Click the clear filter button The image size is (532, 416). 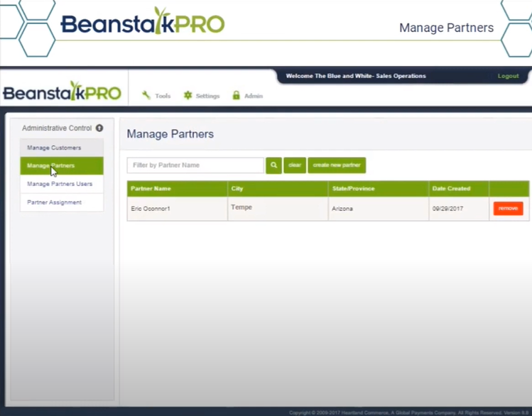pos(295,165)
